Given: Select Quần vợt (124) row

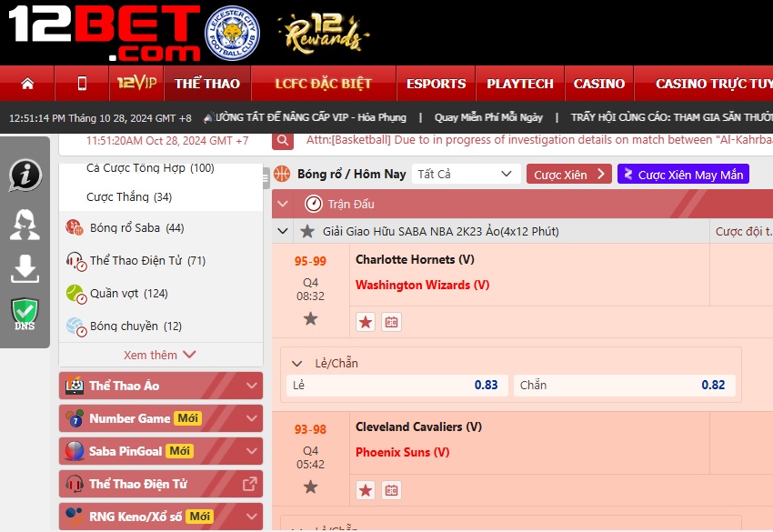Looking at the screenshot, I should click(161, 294).
